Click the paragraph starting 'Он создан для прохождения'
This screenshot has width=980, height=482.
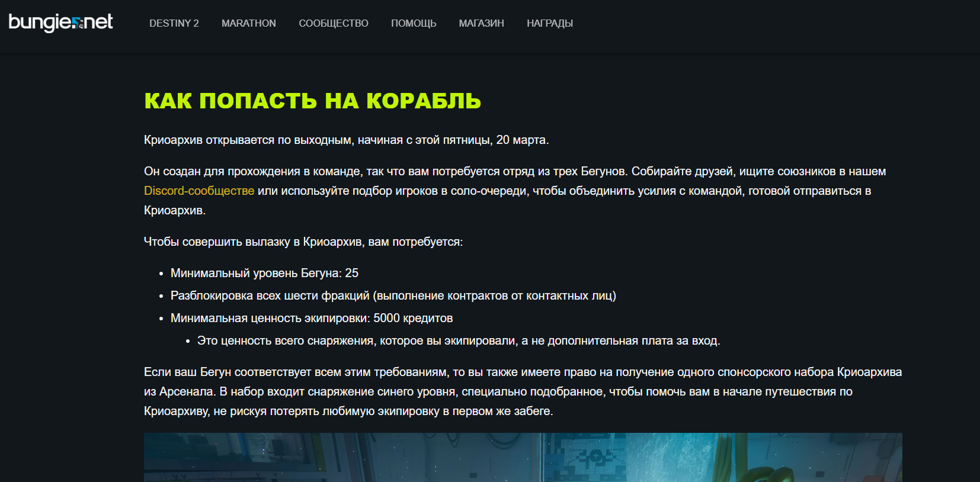(x=515, y=191)
